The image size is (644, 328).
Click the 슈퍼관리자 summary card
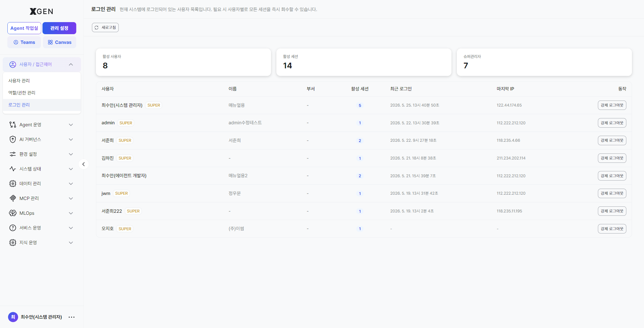tap(544, 62)
